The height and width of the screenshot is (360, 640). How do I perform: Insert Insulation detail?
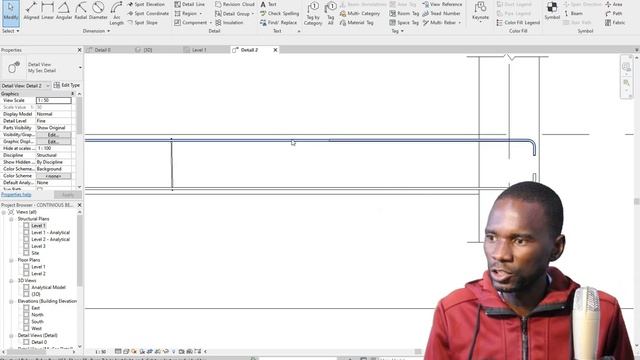point(229,22)
